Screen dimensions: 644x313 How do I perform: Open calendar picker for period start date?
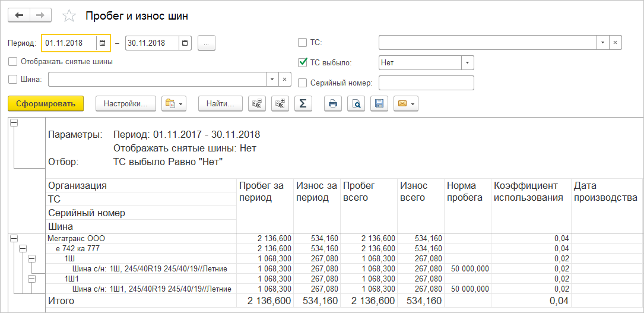tap(102, 43)
